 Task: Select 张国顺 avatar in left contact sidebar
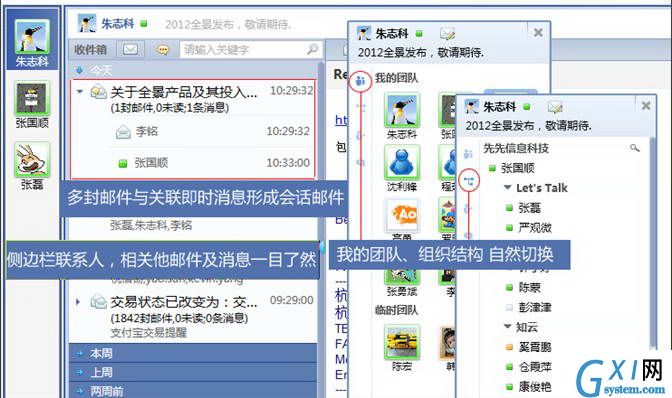click(32, 99)
